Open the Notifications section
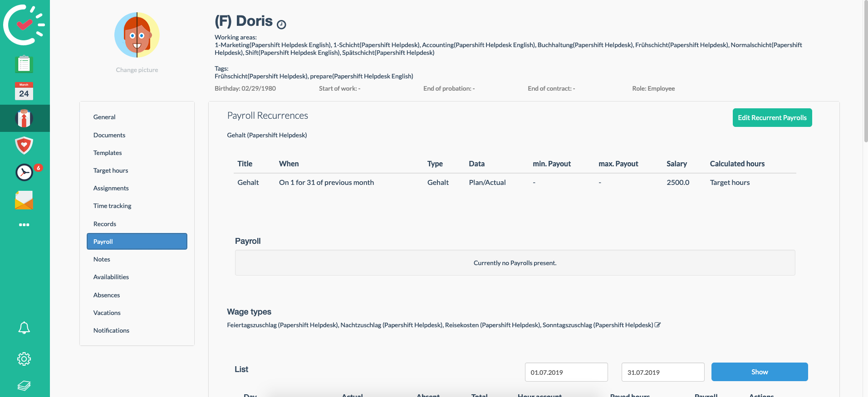The width and height of the screenshot is (868, 397). (137, 330)
